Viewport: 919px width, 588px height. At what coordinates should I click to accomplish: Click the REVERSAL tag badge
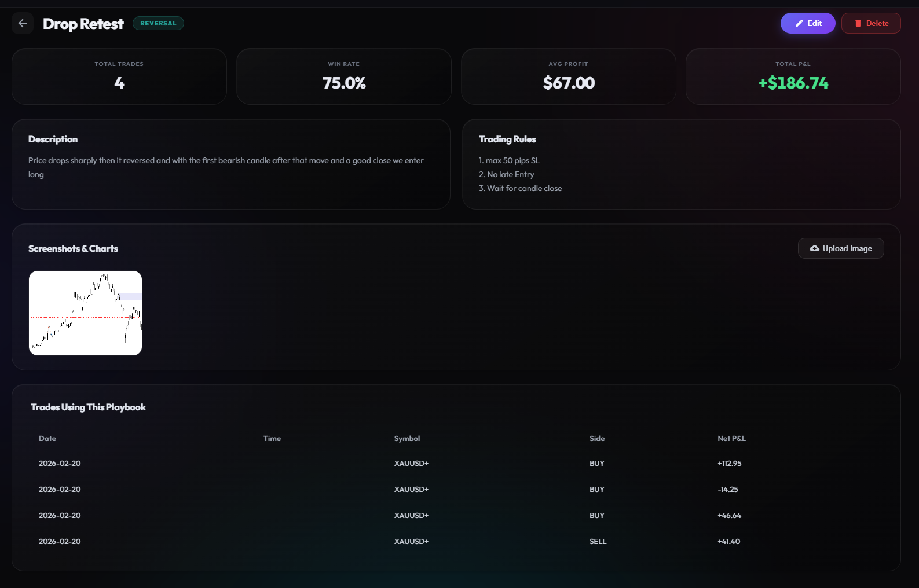coord(158,23)
